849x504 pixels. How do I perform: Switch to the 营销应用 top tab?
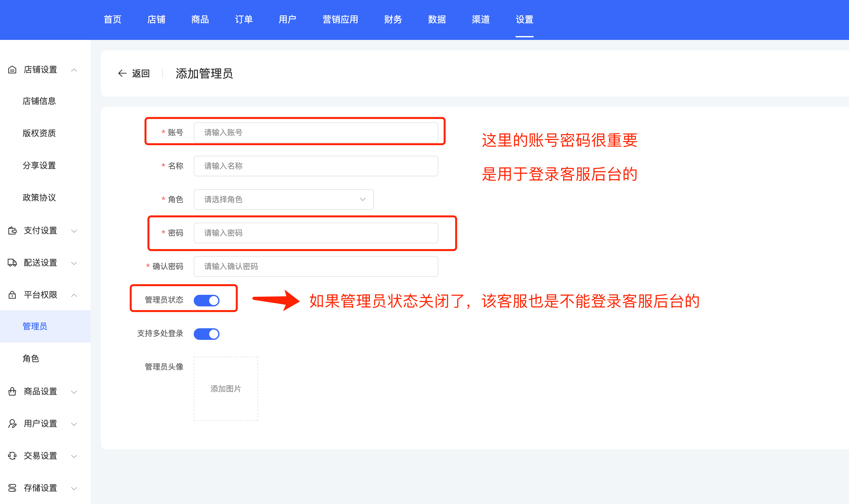tap(340, 19)
